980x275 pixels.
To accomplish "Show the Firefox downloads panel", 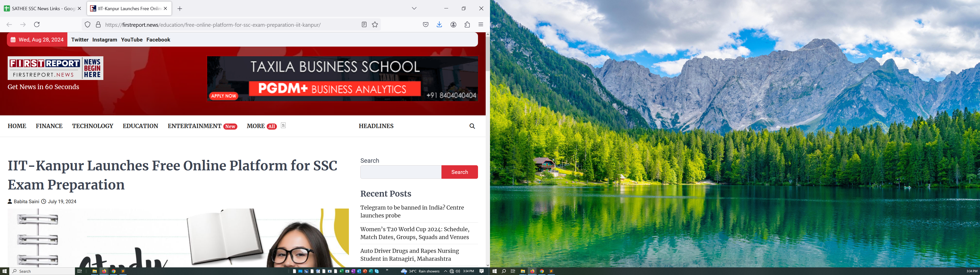I will click(439, 25).
